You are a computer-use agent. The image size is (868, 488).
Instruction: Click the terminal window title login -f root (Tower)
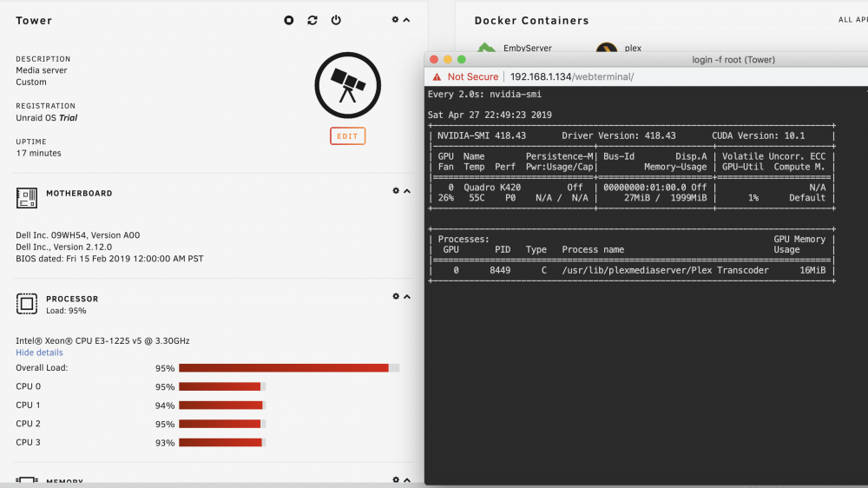coord(733,60)
